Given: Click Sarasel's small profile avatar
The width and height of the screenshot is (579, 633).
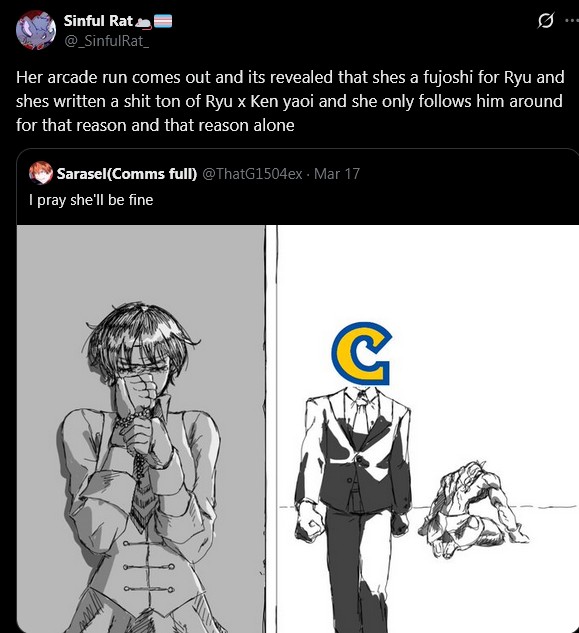Looking at the screenshot, I should pos(40,173).
